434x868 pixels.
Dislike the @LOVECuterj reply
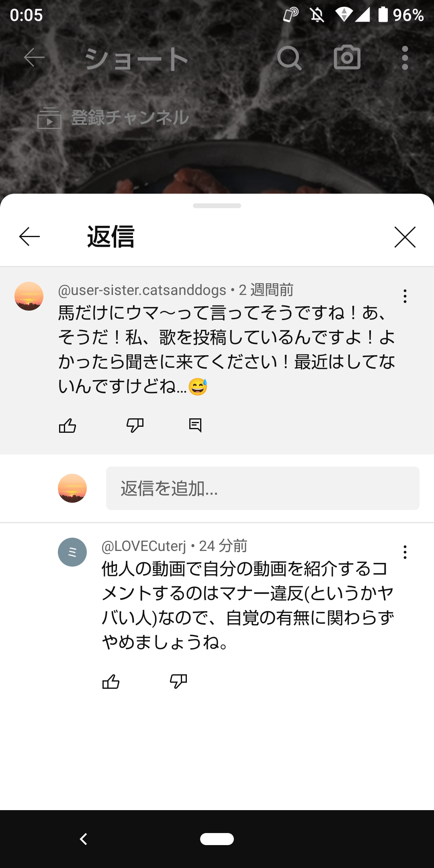point(178,682)
